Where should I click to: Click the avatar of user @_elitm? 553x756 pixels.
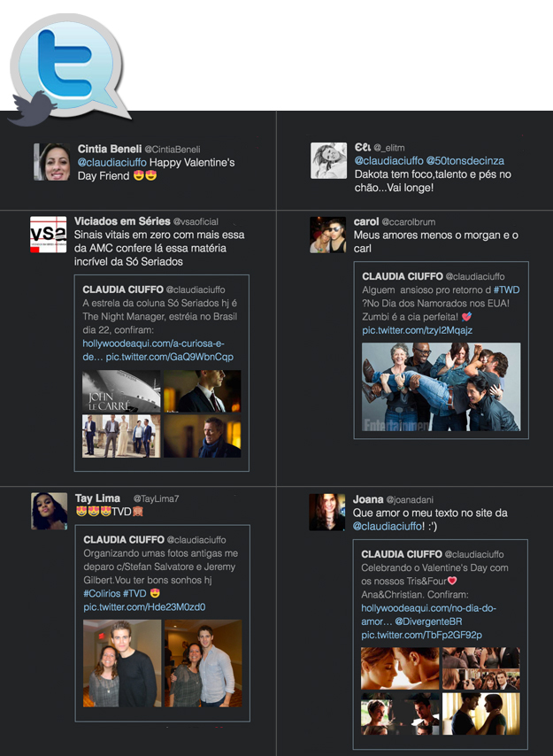328,160
